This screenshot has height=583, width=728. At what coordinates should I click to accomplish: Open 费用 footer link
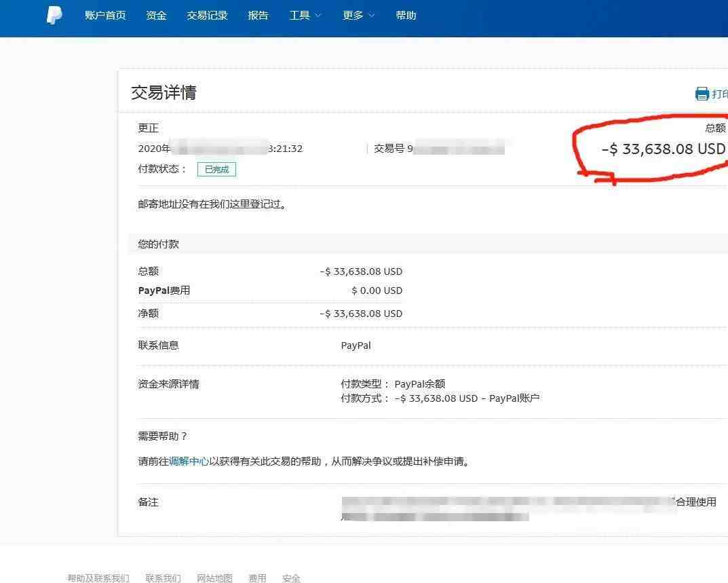pos(257,578)
